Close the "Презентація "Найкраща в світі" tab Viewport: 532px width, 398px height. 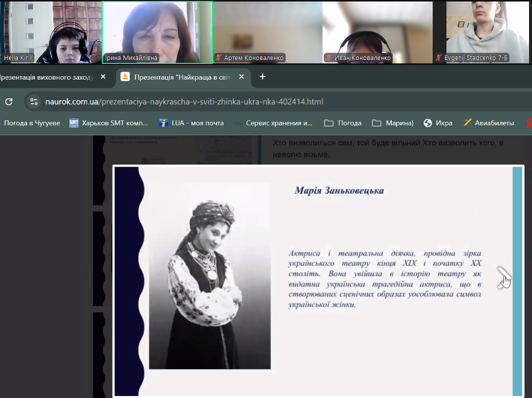tap(241, 77)
